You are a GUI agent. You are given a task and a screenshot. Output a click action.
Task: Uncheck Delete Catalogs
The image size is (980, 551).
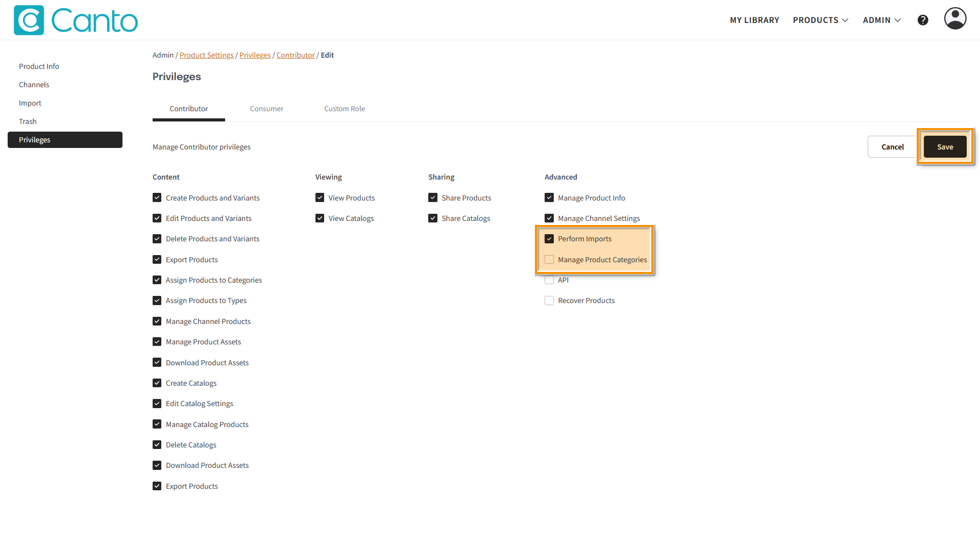click(157, 445)
